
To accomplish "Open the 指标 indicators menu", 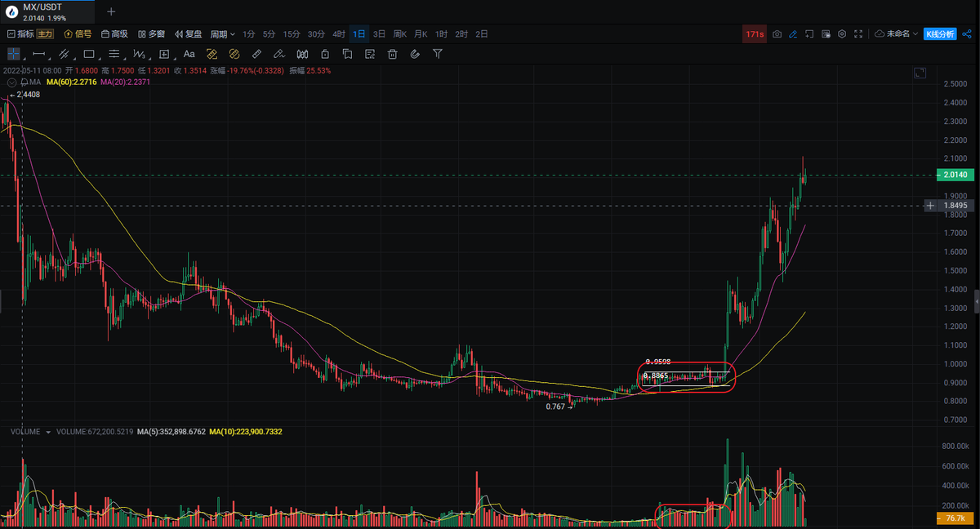I will (x=20, y=34).
